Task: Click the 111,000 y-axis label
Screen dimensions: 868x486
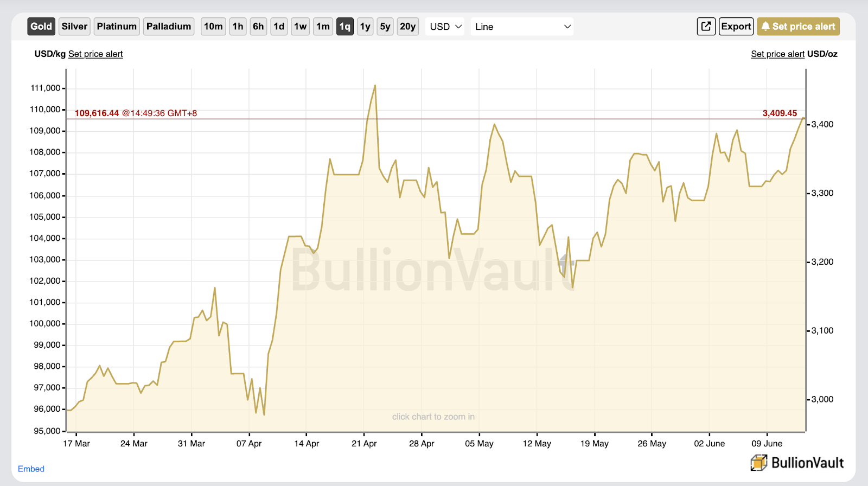Action: 45,88
